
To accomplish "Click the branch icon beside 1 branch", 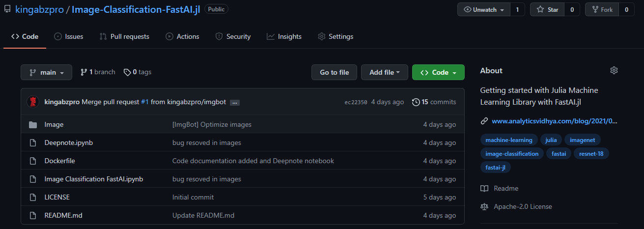I will tap(84, 72).
